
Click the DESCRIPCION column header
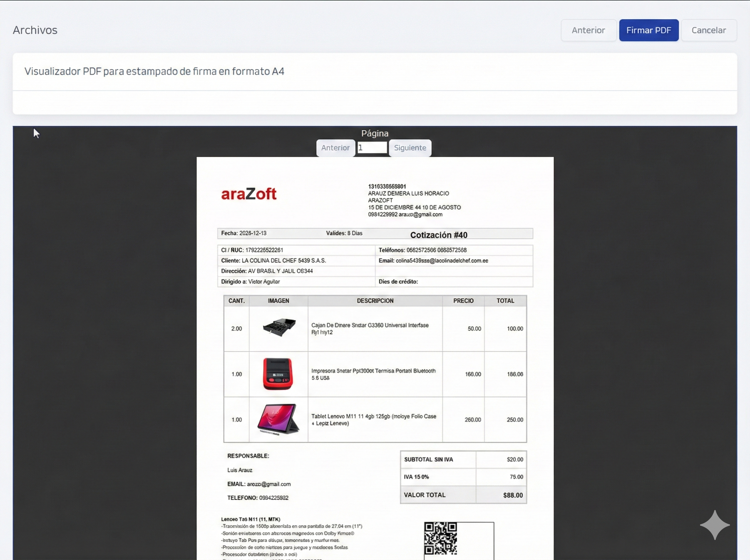(x=375, y=301)
